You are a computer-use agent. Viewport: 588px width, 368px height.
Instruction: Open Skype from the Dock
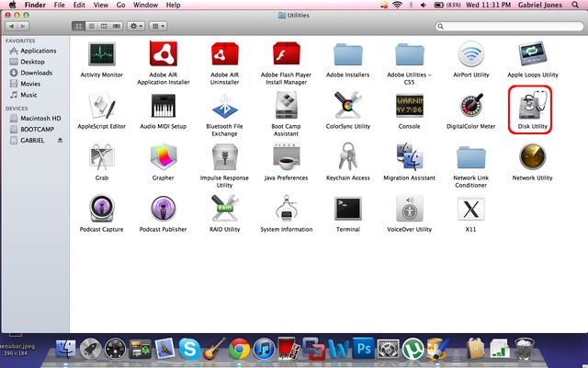tap(189, 349)
